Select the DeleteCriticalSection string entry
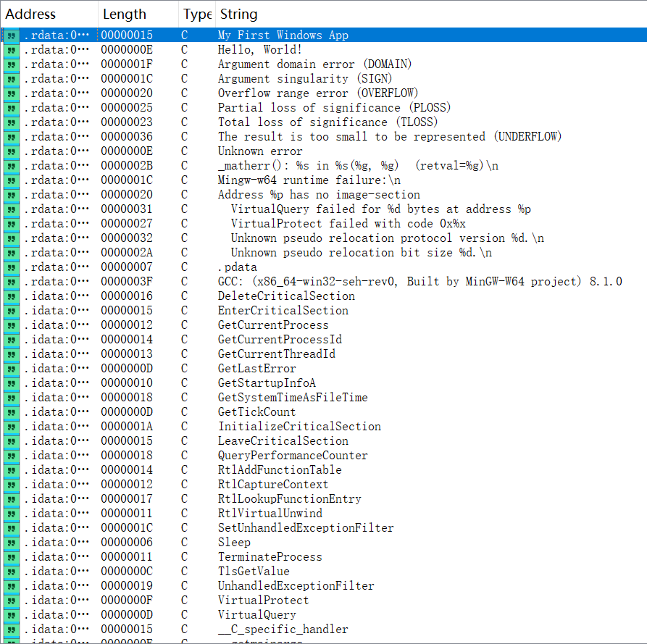Screen dimensions: 647x644 tap(286, 296)
